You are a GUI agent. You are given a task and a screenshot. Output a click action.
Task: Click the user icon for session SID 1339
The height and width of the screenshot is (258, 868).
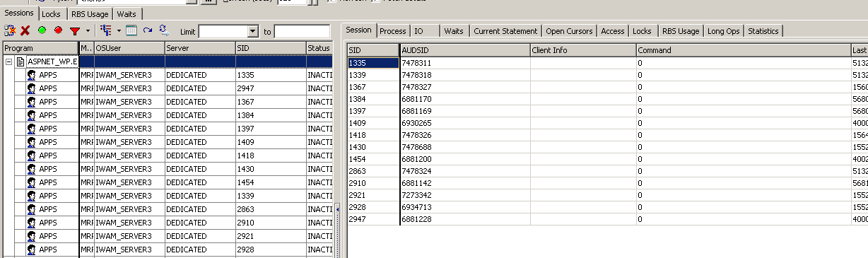pyautogui.click(x=31, y=196)
